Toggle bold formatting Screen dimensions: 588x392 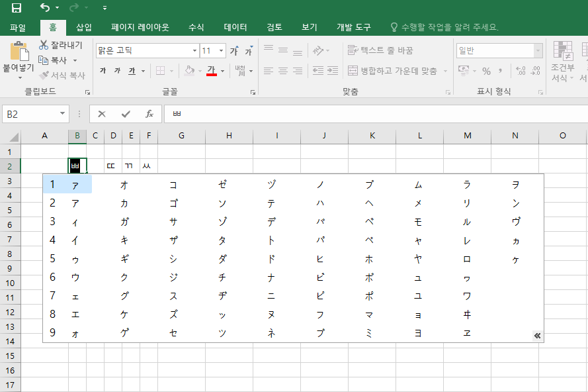103,71
